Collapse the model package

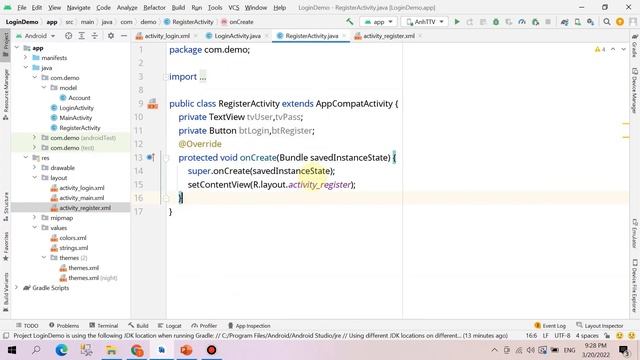click(x=44, y=87)
